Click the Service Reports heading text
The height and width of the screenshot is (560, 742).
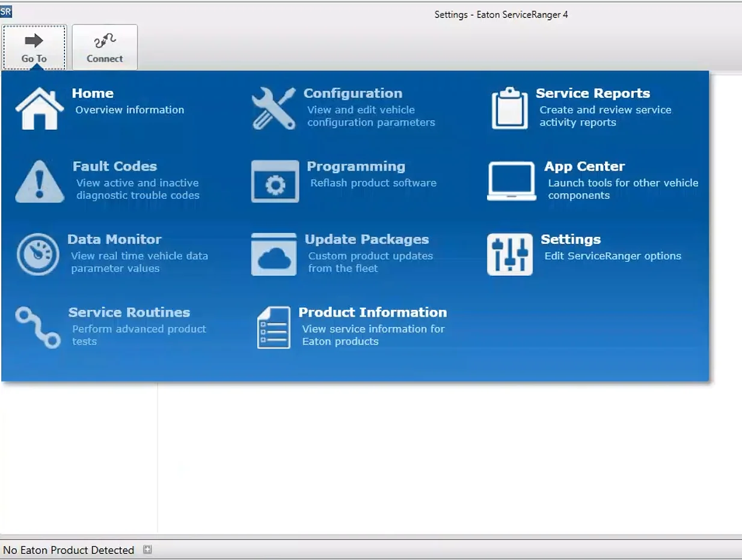click(x=592, y=93)
